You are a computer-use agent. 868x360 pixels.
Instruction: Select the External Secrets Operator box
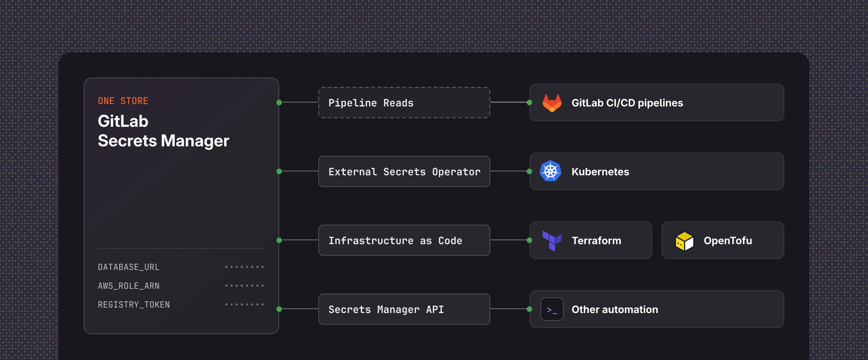tap(404, 171)
